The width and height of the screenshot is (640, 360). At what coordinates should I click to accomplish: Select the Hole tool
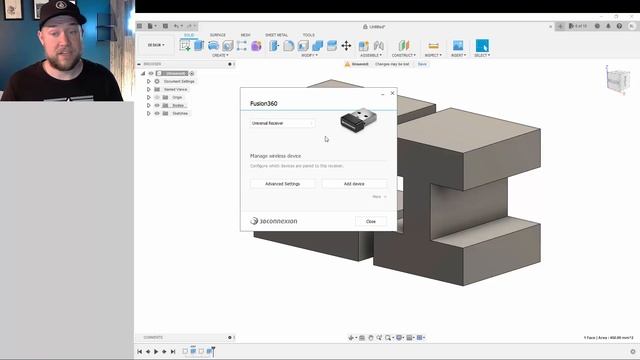pos(227,46)
